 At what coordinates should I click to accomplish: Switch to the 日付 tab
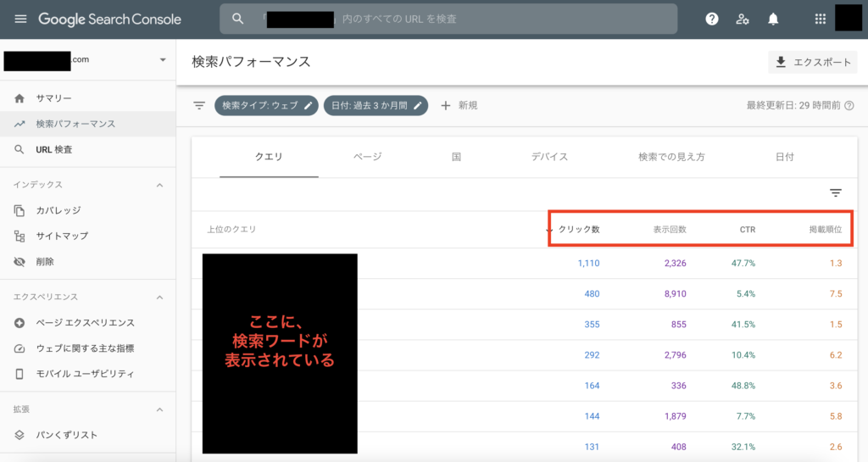(784, 157)
